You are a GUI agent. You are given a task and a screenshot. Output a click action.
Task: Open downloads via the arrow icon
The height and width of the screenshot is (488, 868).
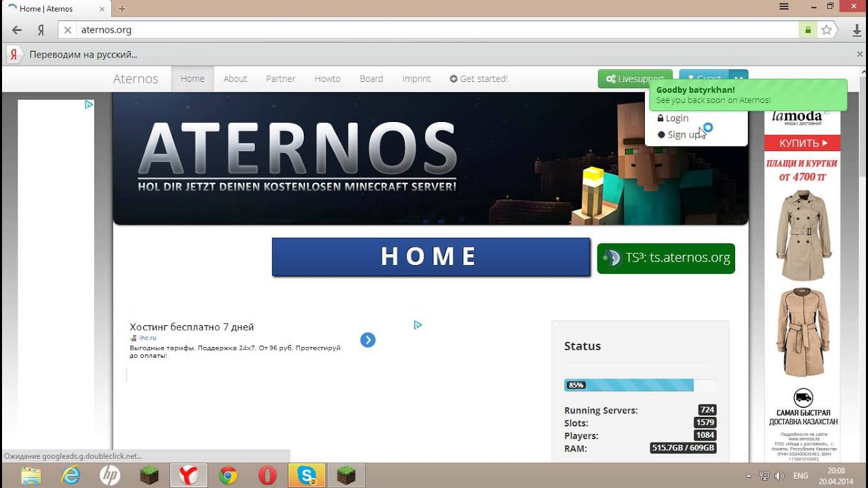click(x=856, y=30)
